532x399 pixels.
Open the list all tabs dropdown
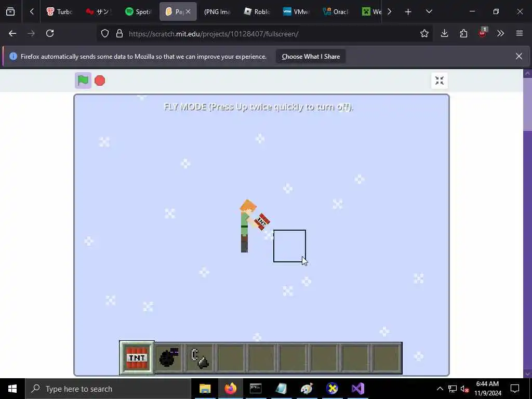pyautogui.click(x=429, y=11)
